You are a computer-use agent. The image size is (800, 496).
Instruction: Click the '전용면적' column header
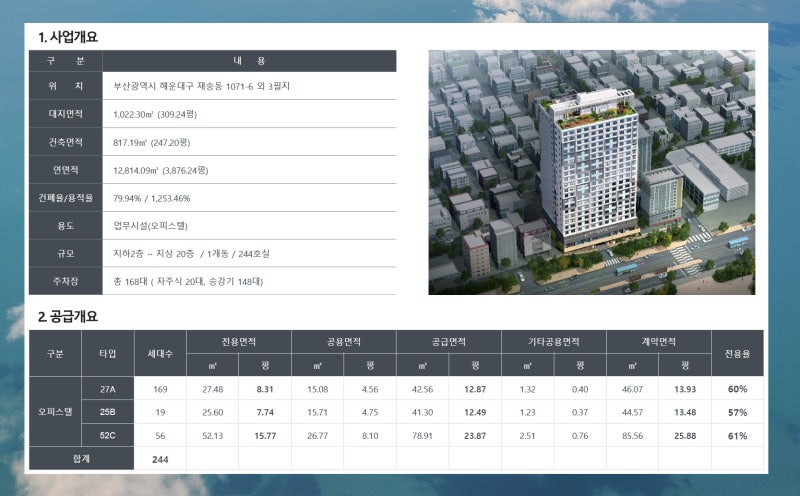click(x=239, y=342)
